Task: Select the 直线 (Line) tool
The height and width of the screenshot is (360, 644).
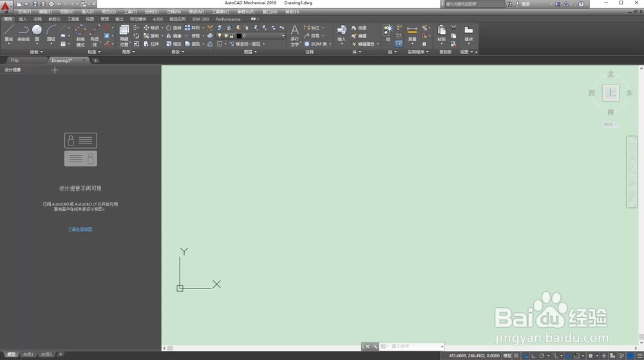Action: click(x=8, y=33)
